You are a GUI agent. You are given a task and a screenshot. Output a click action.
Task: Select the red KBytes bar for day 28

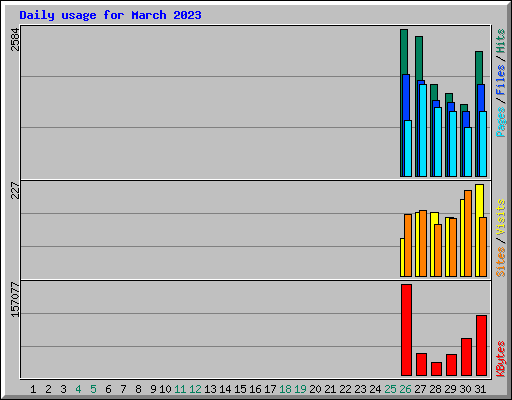point(436,369)
